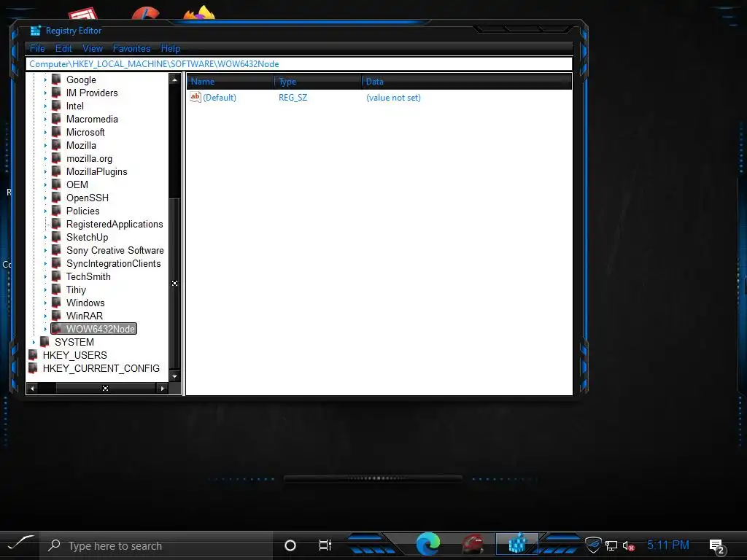The image size is (747, 560).
Task: Expand the Policies key
Action: [45, 211]
